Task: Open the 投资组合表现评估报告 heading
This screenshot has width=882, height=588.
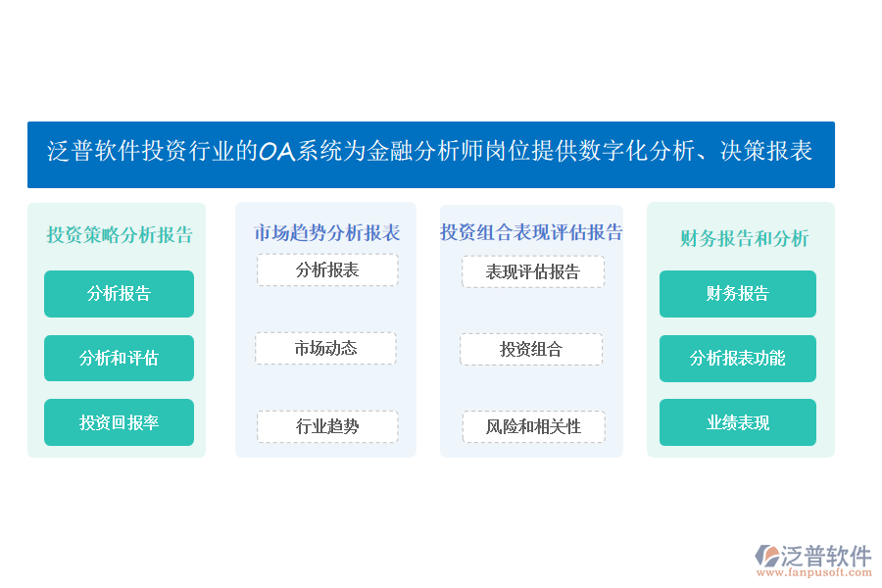Action: [531, 232]
